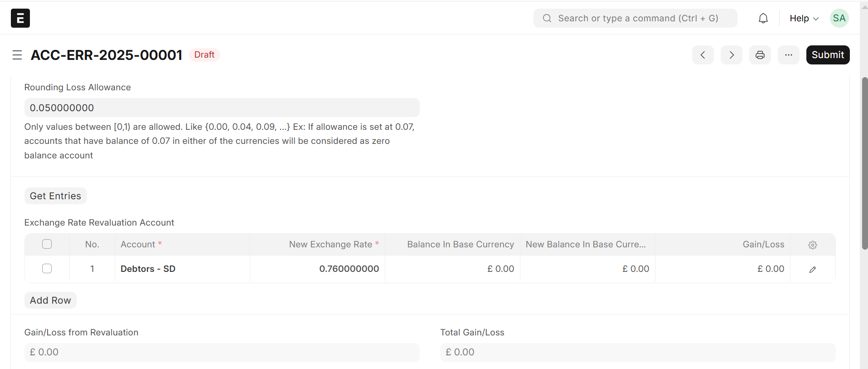Click the Get Entries button
868x369 pixels.
(x=55, y=196)
